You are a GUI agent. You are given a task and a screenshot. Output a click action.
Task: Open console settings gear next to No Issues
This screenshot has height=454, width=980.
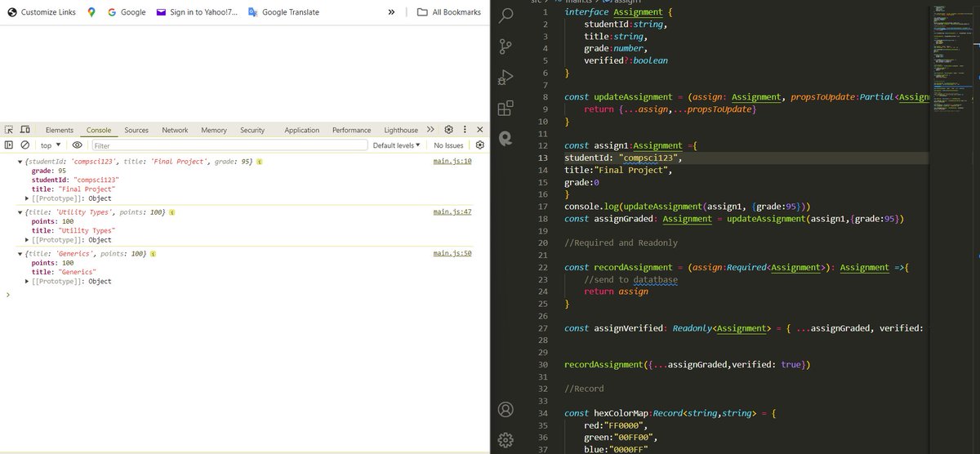click(480, 145)
